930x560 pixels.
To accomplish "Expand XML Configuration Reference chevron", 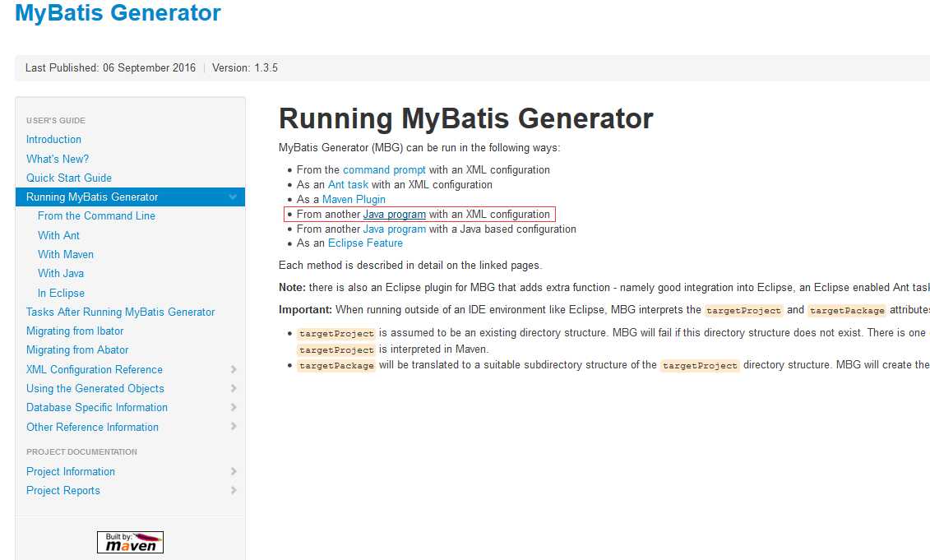I will coord(233,369).
